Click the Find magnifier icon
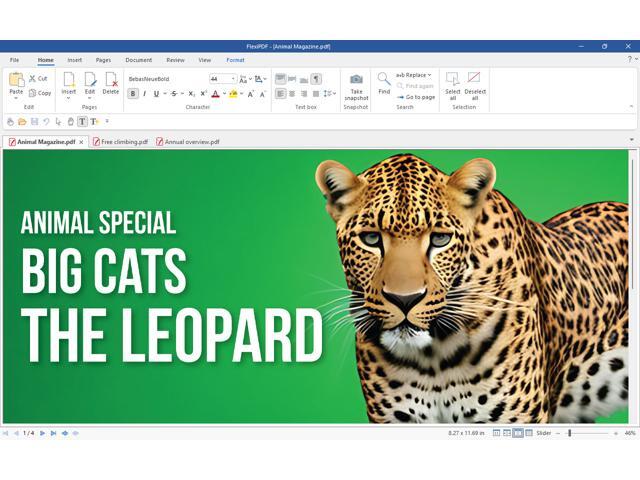This screenshot has width=640, height=480. tap(384, 79)
